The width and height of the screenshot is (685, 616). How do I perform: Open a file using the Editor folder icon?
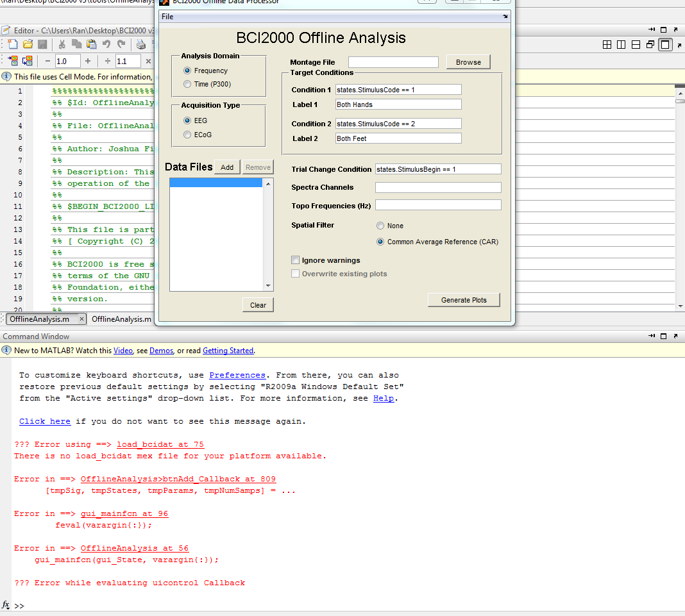click(x=28, y=44)
